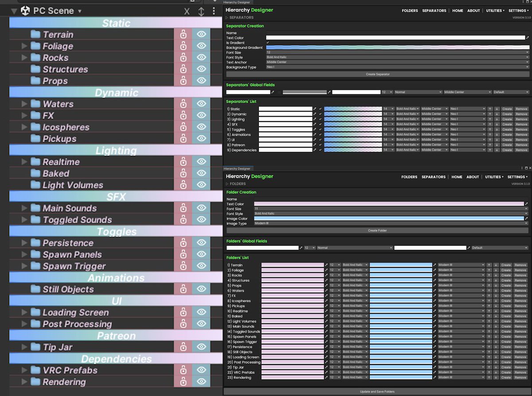
Task: Open the Folder Creation Image Type dropdown
Action: pyautogui.click(x=391, y=223)
